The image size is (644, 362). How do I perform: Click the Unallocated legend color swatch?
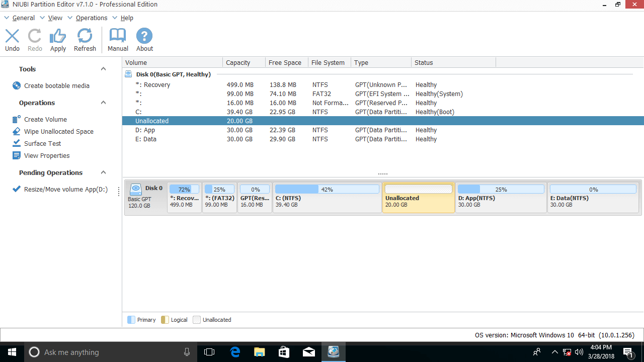point(197,320)
